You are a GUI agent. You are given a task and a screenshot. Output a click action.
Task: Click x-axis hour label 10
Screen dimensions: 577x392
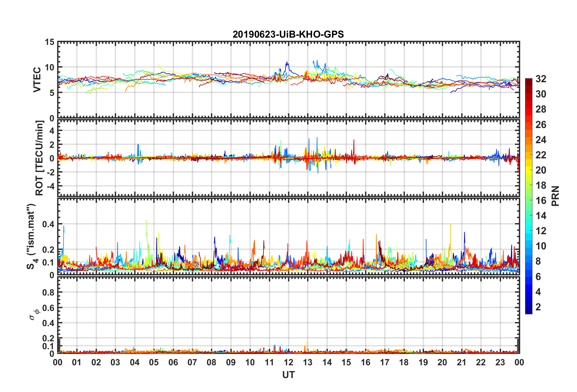[x=250, y=362]
